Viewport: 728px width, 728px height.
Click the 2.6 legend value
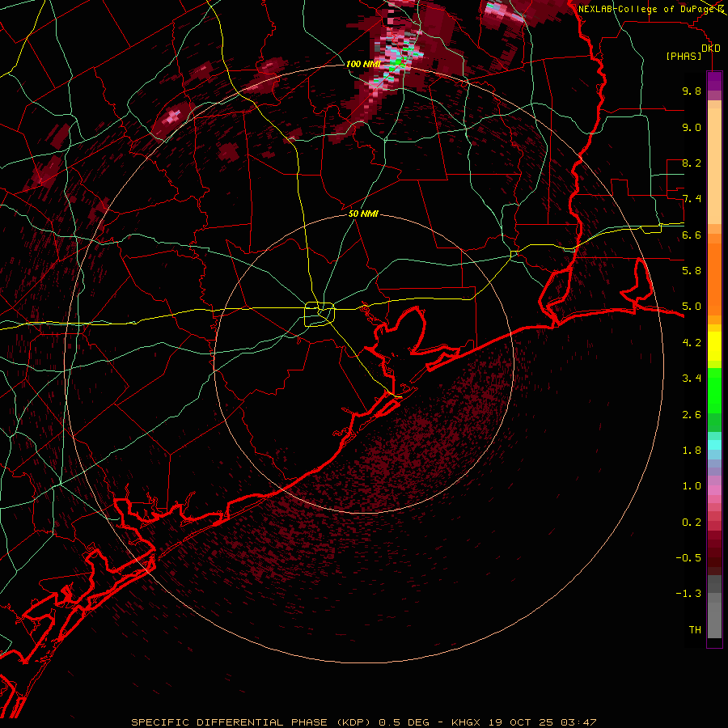coord(692,415)
